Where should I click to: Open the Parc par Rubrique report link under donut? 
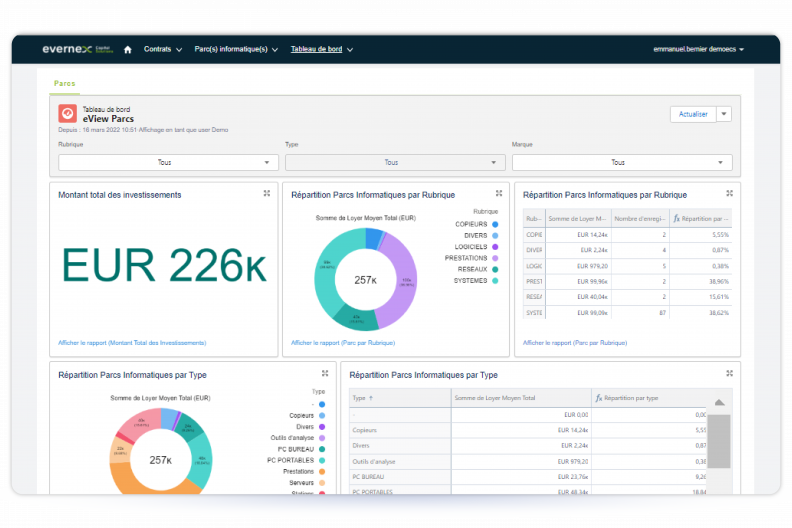click(343, 343)
